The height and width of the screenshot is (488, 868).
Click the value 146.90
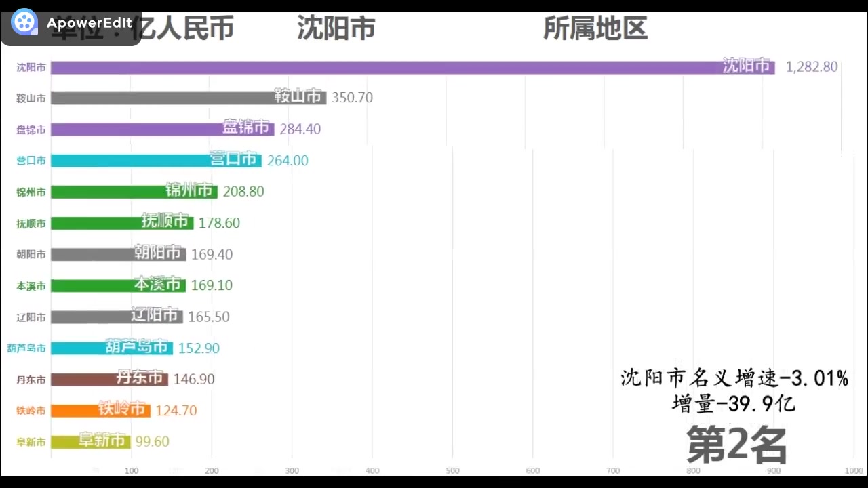194,380
